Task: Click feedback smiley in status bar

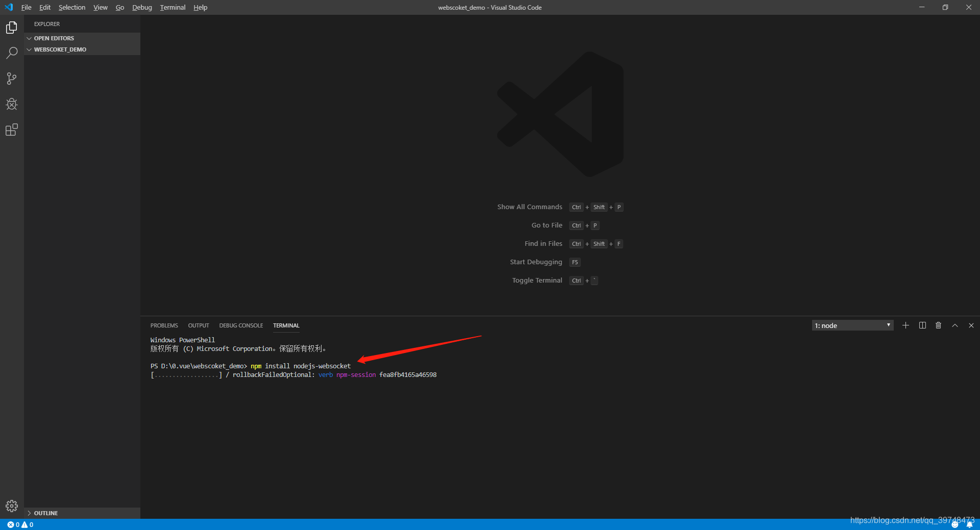Action: pyautogui.click(x=955, y=524)
